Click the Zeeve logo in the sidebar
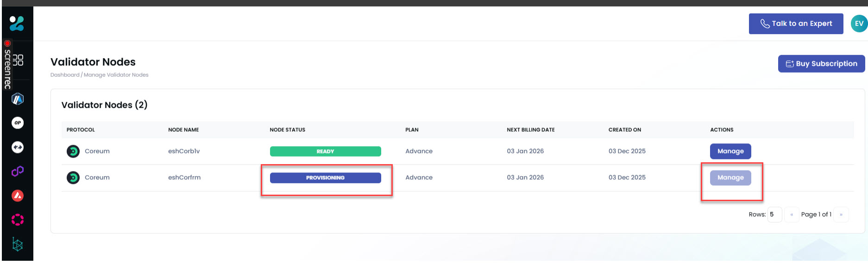The image size is (868, 264). point(17,23)
